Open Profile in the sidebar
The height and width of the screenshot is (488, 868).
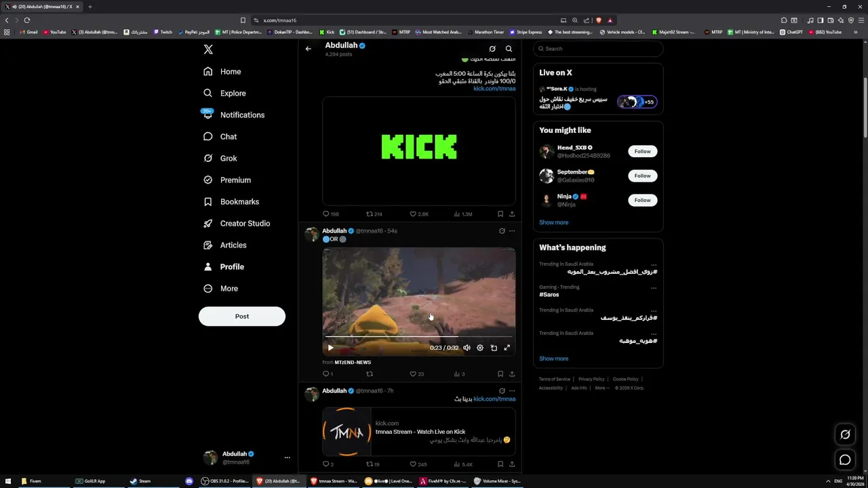click(x=223, y=266)
